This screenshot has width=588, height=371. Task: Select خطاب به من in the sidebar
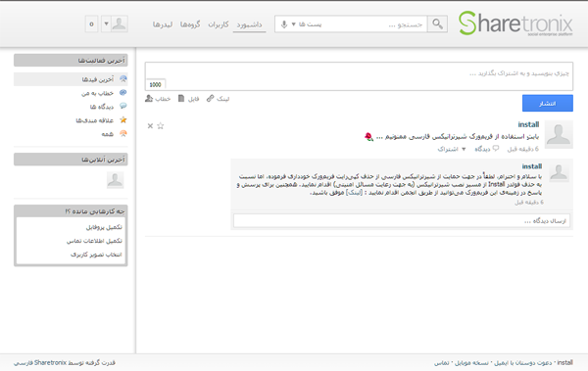pos(71,93)
